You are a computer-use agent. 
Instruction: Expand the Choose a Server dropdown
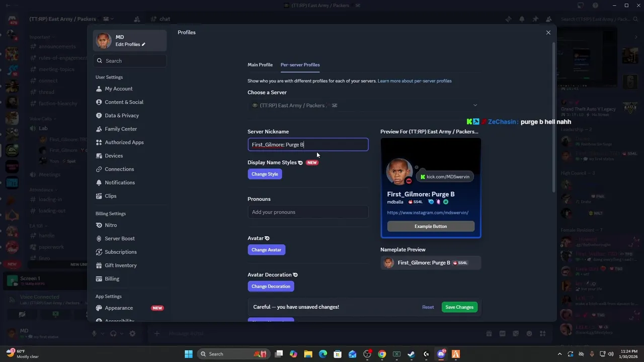364,106
